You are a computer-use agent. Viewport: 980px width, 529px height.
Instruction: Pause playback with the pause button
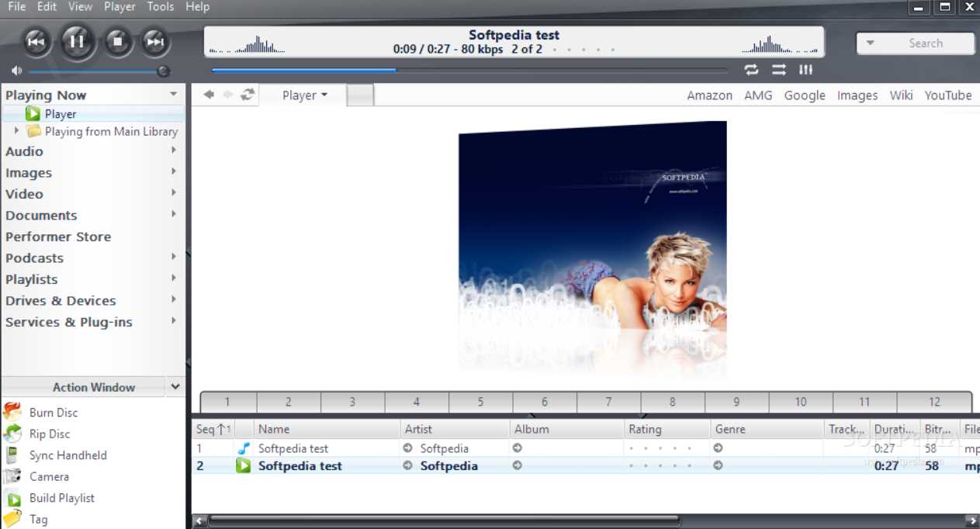pos(76,41)
